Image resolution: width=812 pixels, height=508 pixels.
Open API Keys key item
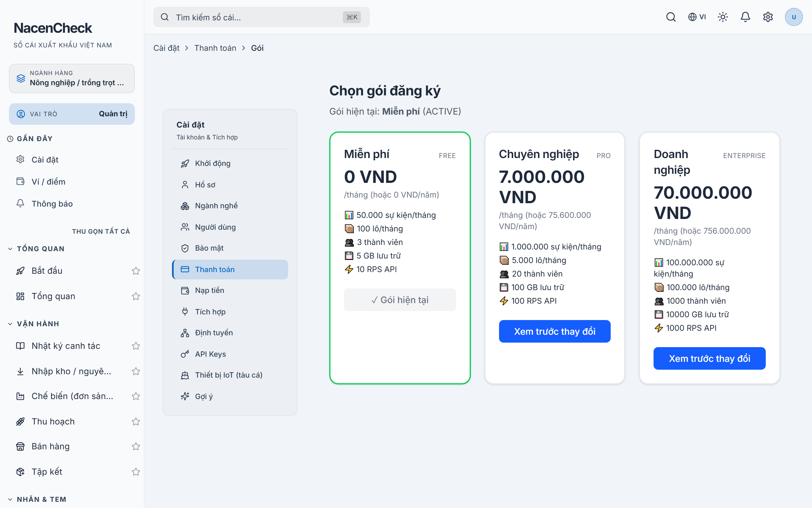(230, 354)
